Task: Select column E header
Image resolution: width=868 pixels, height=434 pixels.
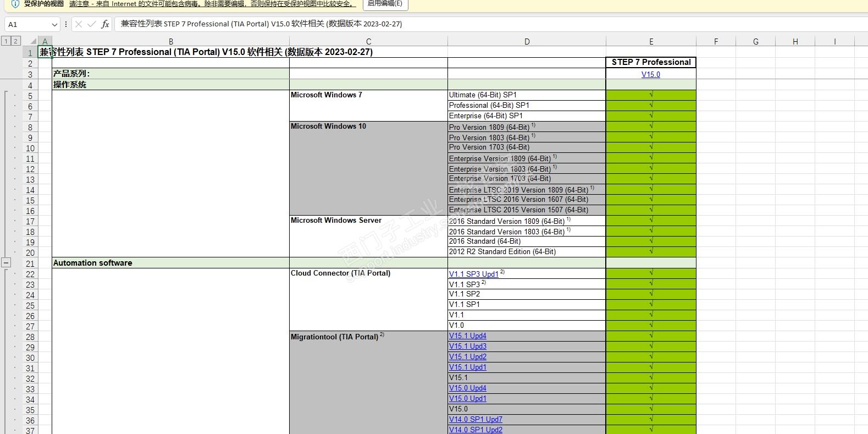Action: (651, 41)
